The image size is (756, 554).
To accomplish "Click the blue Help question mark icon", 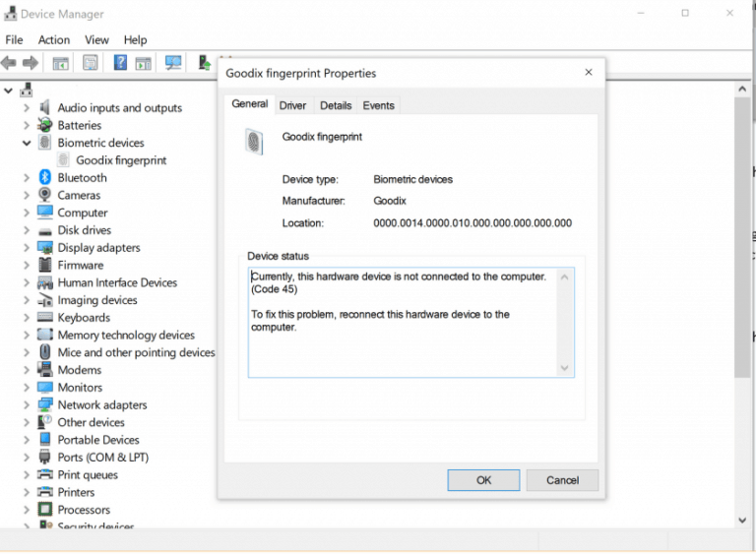I will pos(120,63).
